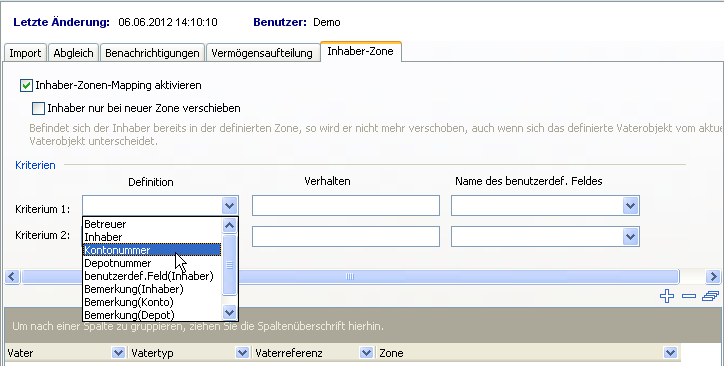Open the Vaterreferenz column filter arrow
Viewport: 724px width, 366px height.
pyautogui.click(x=366, y=353)
